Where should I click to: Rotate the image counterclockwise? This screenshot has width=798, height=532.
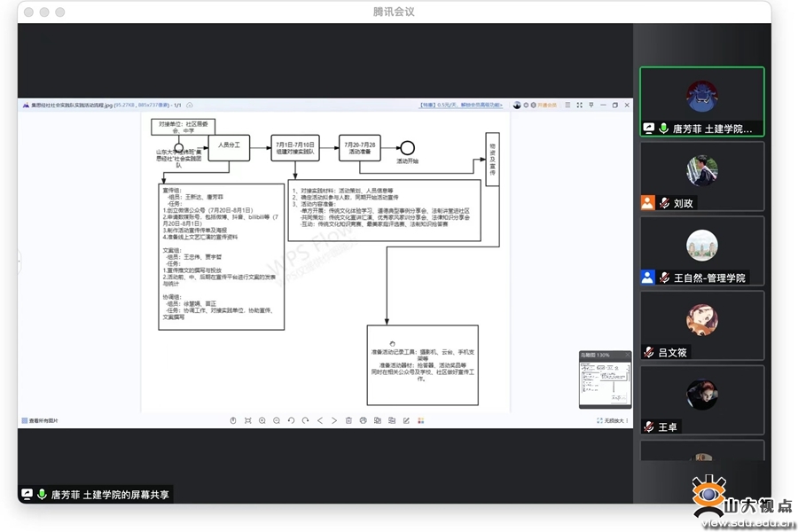(x=291, y=420)
